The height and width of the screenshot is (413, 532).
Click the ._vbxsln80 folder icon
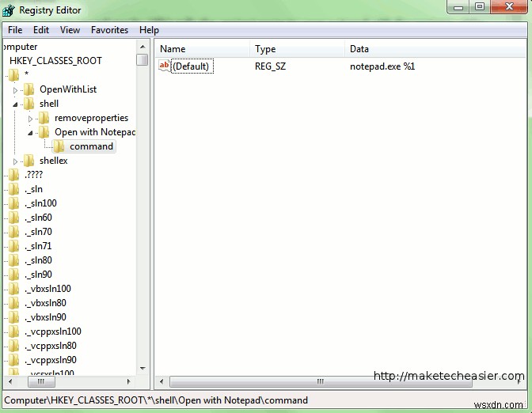click(x=13, y=303)
